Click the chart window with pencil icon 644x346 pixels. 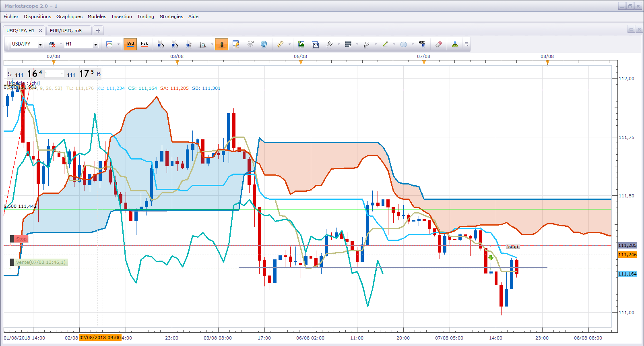coord(236,44)
